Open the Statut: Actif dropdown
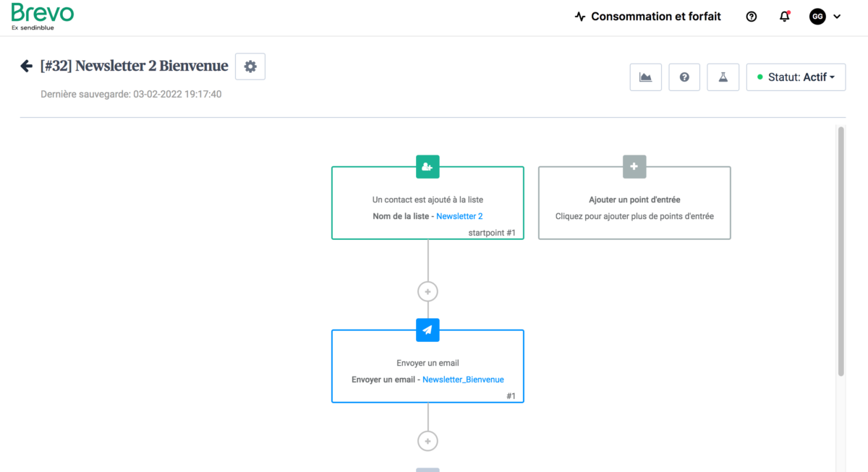This screenshot has height=472, width=868. (796, 77)
